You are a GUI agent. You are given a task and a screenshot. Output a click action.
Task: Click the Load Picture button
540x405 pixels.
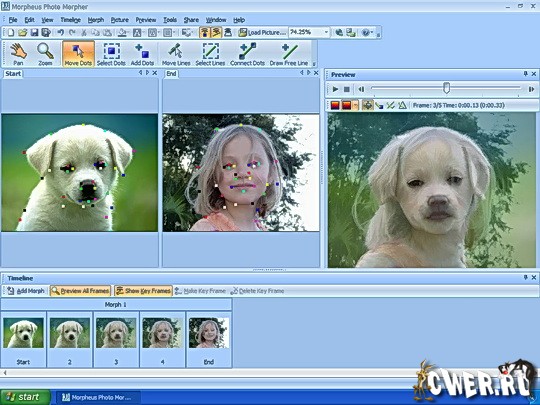(x=263, y=32)
